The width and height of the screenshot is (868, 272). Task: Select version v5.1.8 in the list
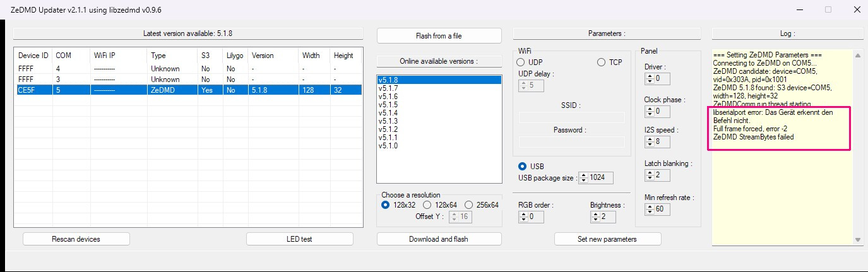(439, 80)
